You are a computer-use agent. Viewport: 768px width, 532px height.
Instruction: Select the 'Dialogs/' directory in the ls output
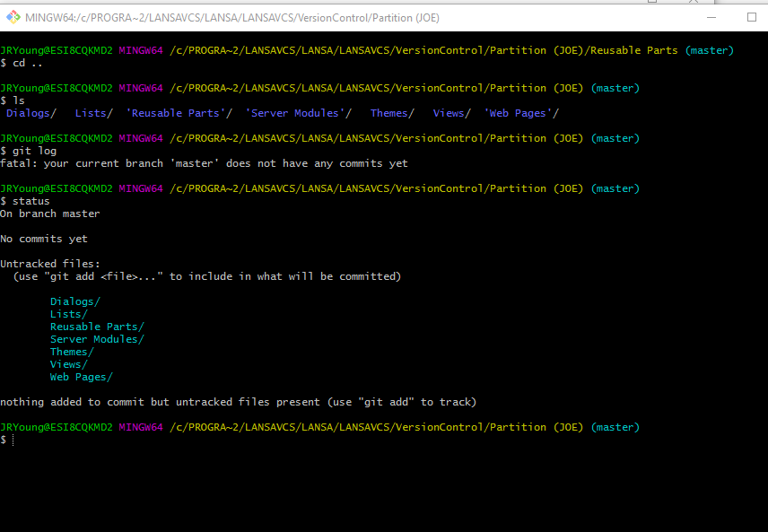pyautogui.click(x=29, y=112)
